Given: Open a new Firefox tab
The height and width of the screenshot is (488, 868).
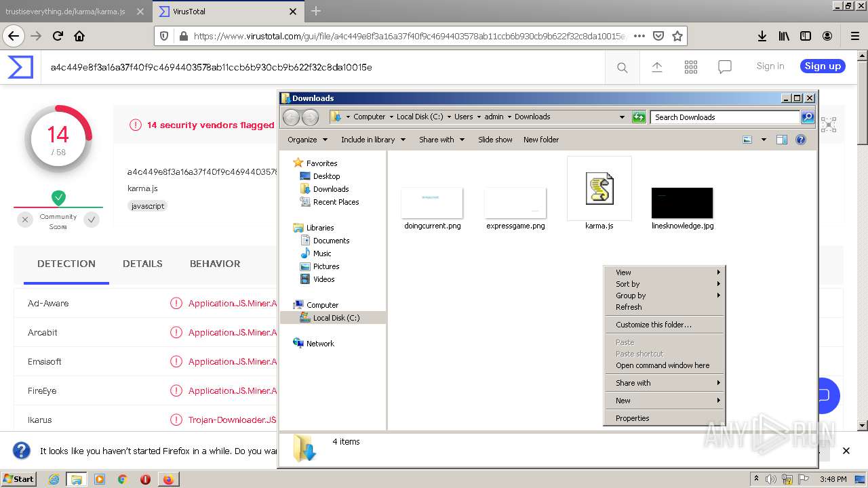Looking at the screenshot, I should [315, 12].
